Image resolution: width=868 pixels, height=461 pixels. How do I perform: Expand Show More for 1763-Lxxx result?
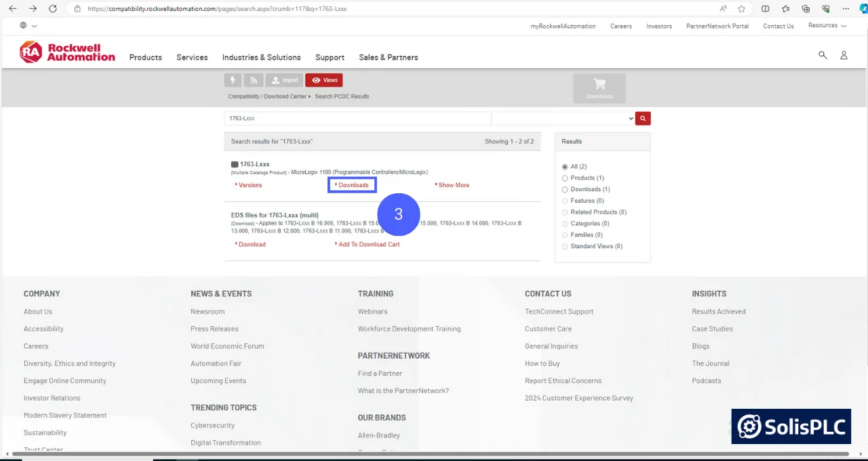pyautogui.click(x=452, y=184)
